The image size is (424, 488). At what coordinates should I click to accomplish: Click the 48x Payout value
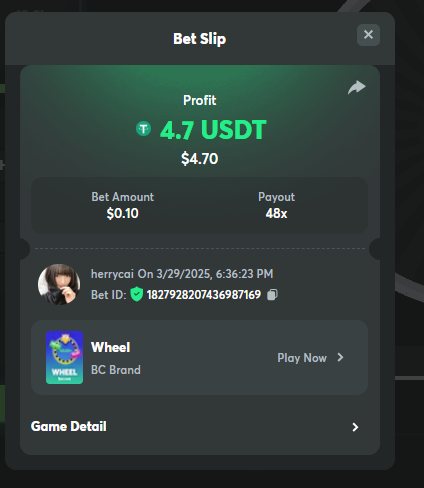tap(276, 213)
